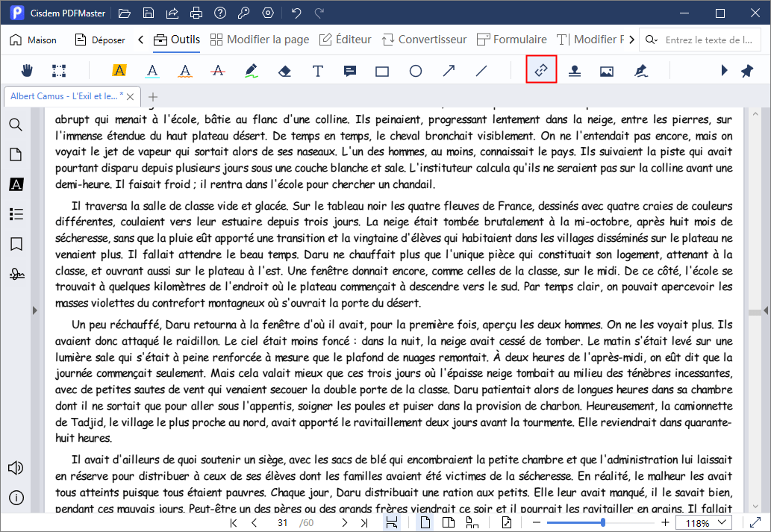This screenshot has width=771, height=532.
Task: Redo the last undone action
Action: click(319, 13)
